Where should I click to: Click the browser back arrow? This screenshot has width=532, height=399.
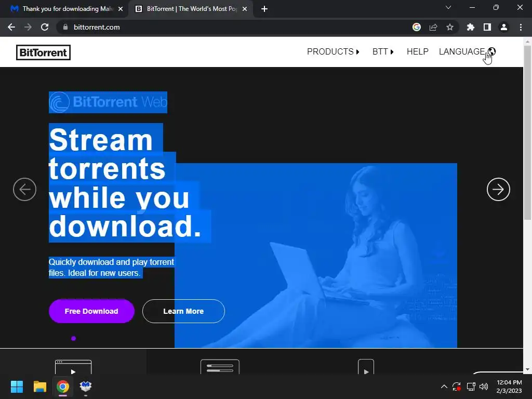click(11, 27)
